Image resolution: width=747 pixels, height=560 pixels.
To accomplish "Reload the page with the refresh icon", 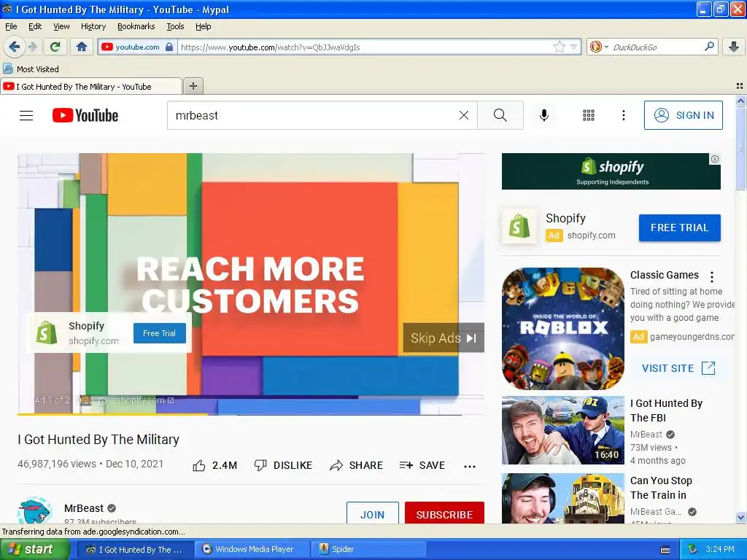I will pos(55,47).
